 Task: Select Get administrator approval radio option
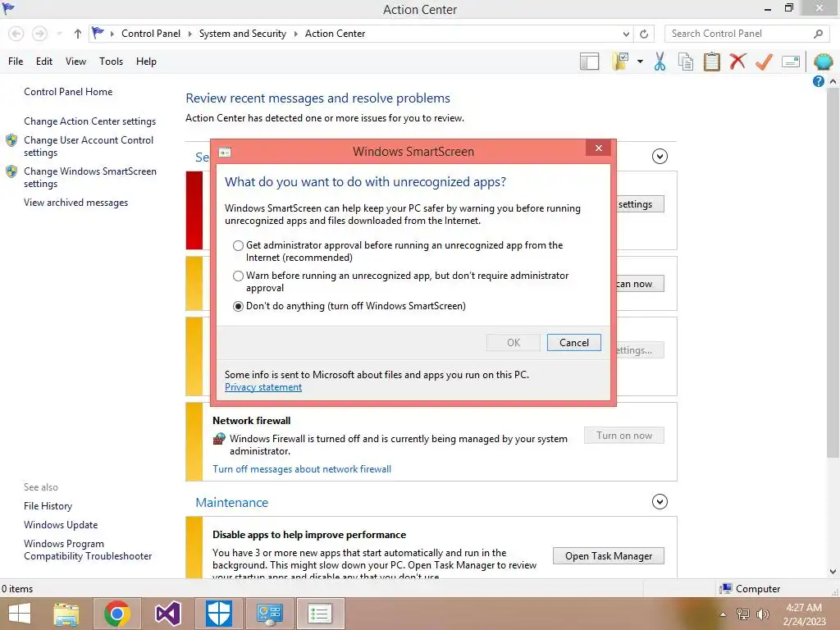click(239, 246)
